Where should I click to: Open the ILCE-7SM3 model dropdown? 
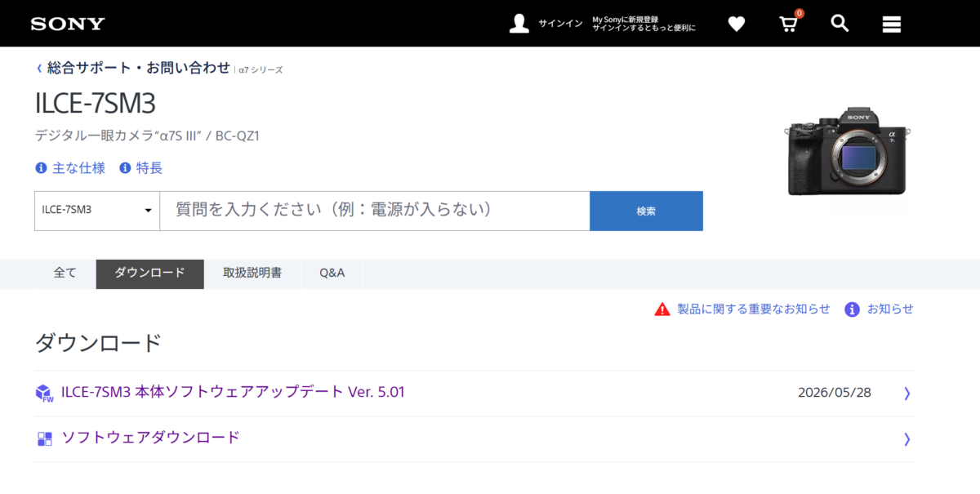pyautogui.click(x=97, y=211)
